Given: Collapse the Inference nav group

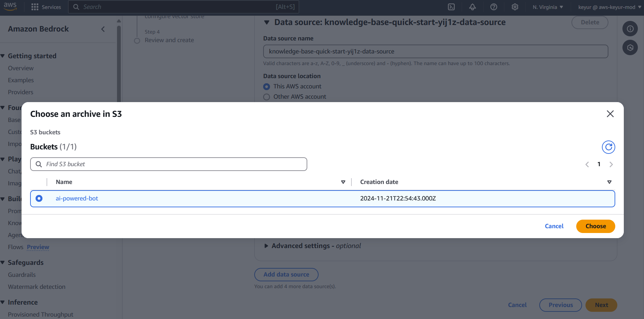Looking at the screenshot, I should coord(3,302).
